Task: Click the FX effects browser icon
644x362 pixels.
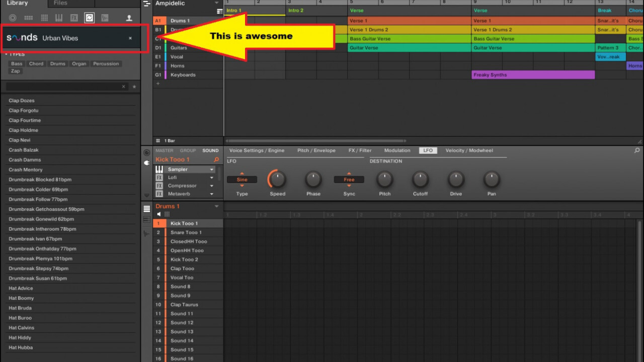Action: (74, 18)
